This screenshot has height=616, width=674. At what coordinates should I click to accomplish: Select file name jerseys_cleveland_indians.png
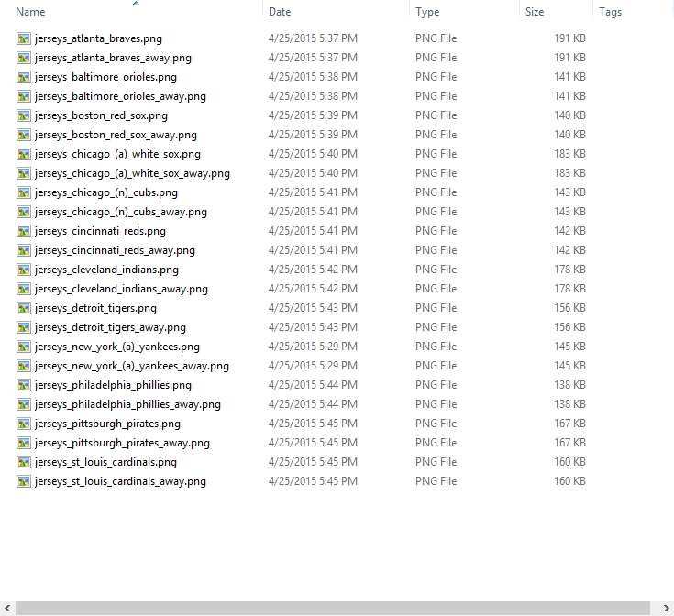pos(106,269)
